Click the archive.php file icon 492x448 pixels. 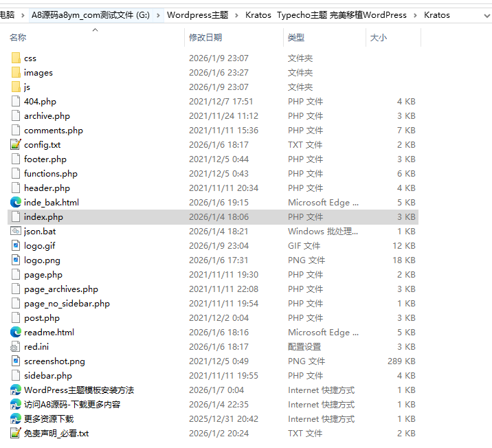16,115
